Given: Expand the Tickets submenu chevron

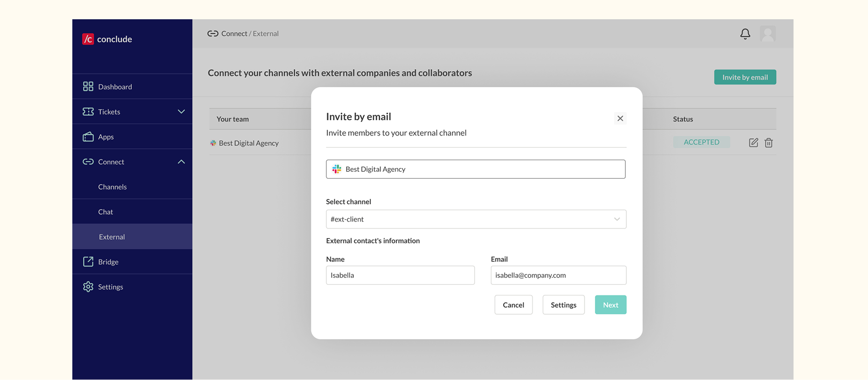Looking at the screenshot, I should (181, 112).
